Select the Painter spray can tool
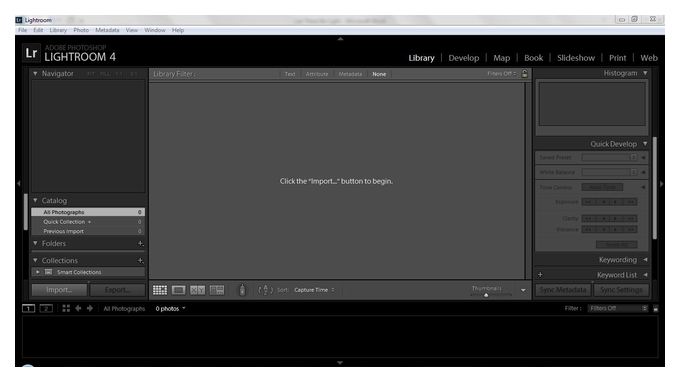The width and height of the screenshot is (680, 382). tap(242, 290)
